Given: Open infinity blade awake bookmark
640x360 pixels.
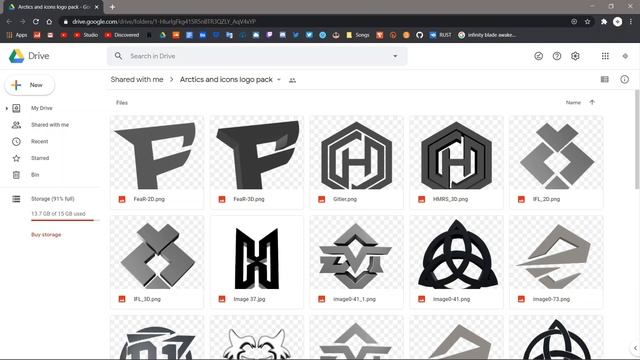Looking at the screenshot, I should (487, 35).
